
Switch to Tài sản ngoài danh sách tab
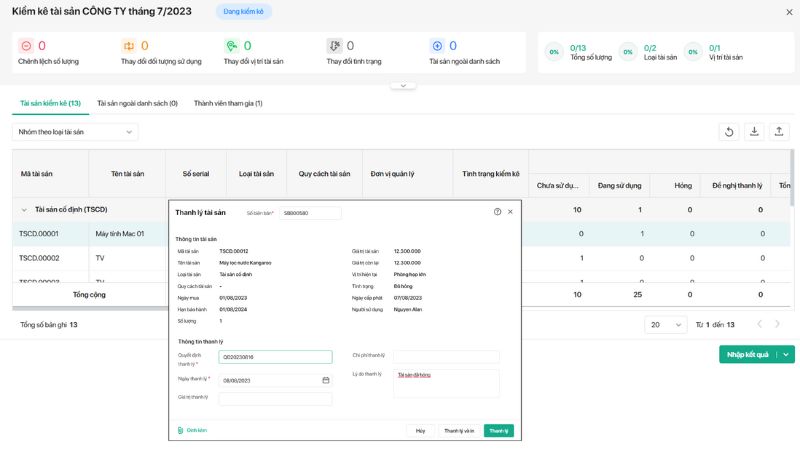137,103
